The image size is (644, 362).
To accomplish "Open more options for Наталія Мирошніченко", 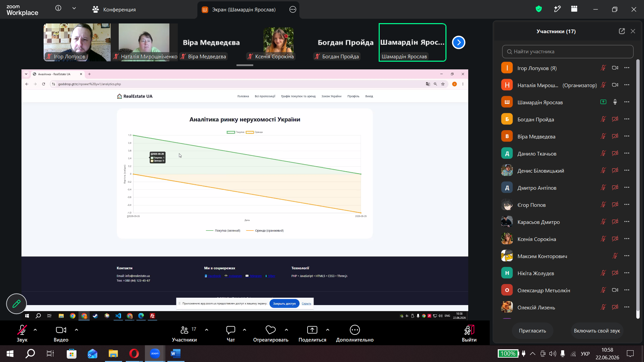I will tap(627, 85).
